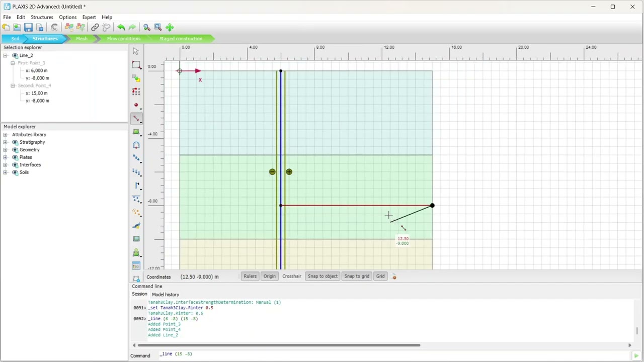Expand the Interfaces tree node
The image size is (644, 362).
pos(5,165)
